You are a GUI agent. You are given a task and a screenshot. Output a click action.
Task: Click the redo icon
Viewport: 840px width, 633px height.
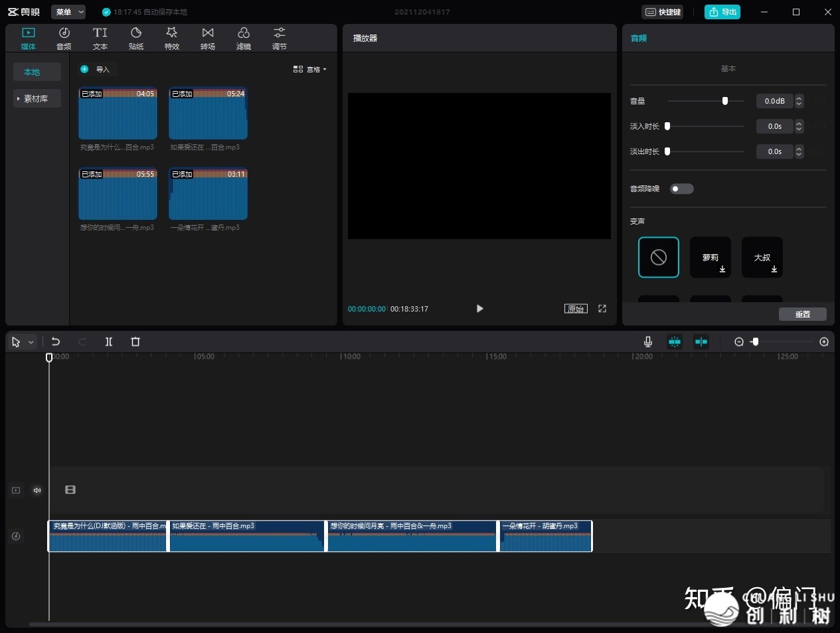pos(82,341)
